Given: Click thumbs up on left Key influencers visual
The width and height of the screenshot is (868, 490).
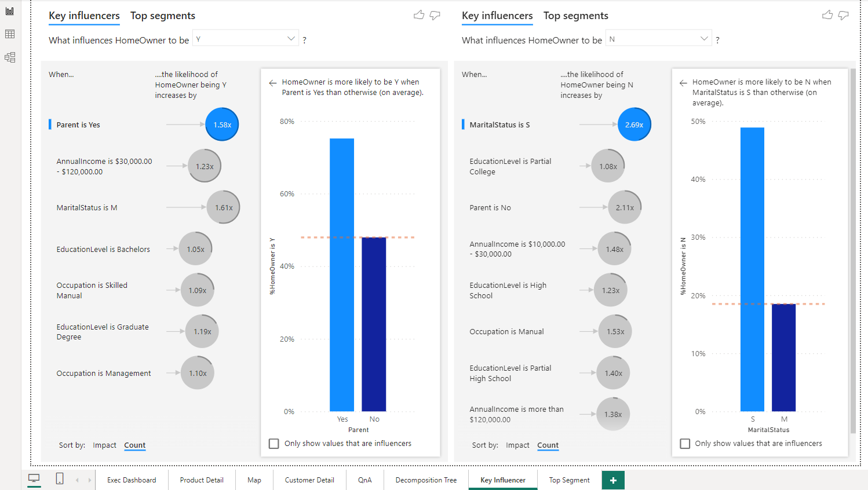Looking at the screenshot, I should tap(419, 15).
